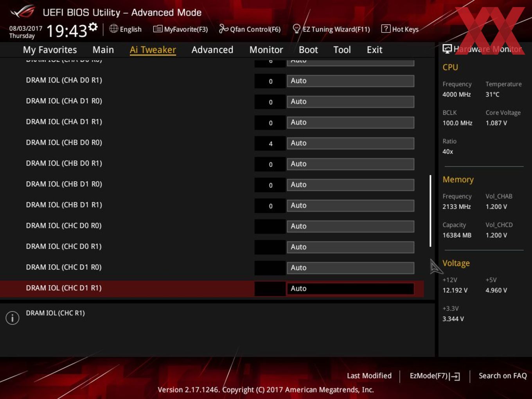Click the info icon in help panel
The image size is (532, 399).
(13, 318)
